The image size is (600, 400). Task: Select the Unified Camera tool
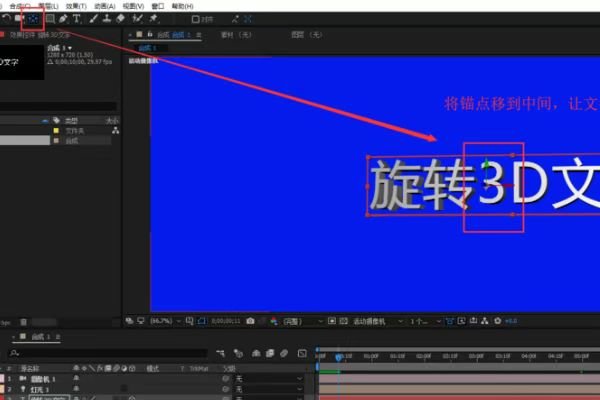[x=19, y=18]
